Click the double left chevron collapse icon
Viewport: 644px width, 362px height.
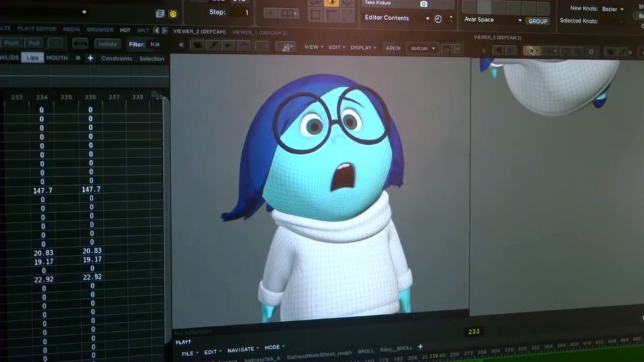(x=181, y=46)
